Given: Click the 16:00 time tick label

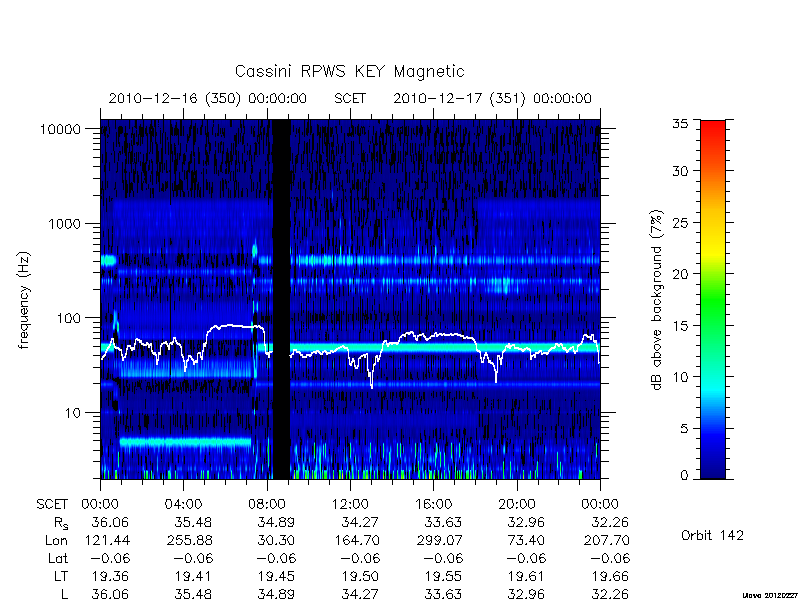Looking at the screenshot, I should (x=433, y=505).
